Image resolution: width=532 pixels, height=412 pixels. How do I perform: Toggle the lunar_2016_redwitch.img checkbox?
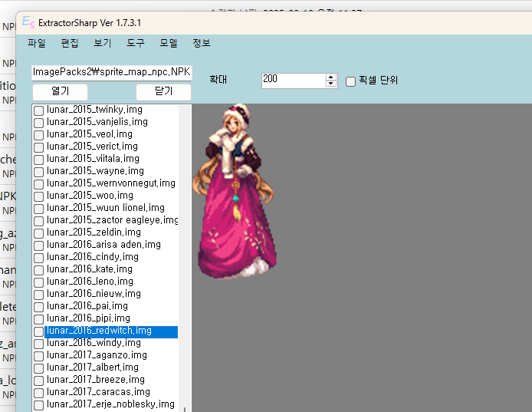coord(38,331)
